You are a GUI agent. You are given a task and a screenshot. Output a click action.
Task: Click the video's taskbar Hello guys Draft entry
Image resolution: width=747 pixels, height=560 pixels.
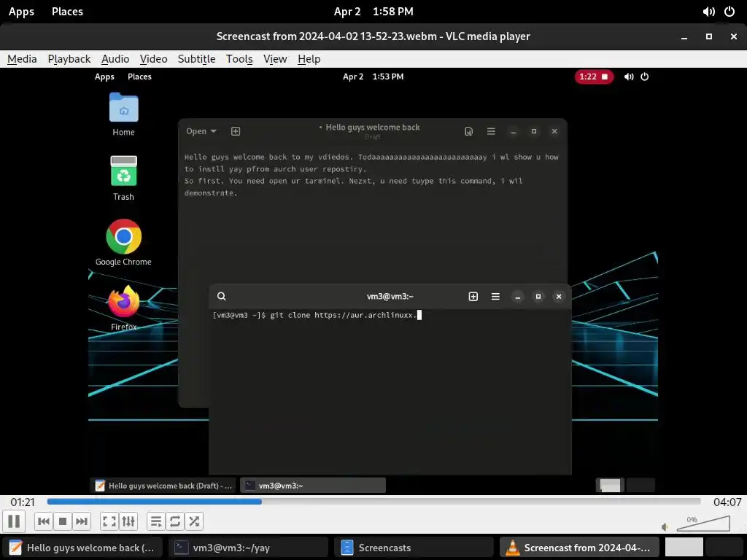[163, 485]
